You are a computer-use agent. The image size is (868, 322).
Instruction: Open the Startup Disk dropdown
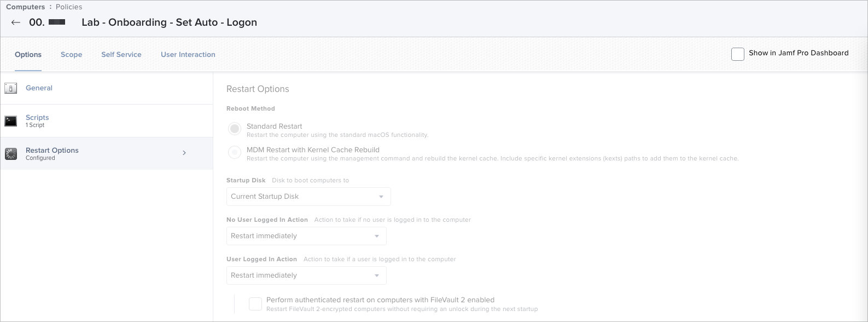pos(308,197)
